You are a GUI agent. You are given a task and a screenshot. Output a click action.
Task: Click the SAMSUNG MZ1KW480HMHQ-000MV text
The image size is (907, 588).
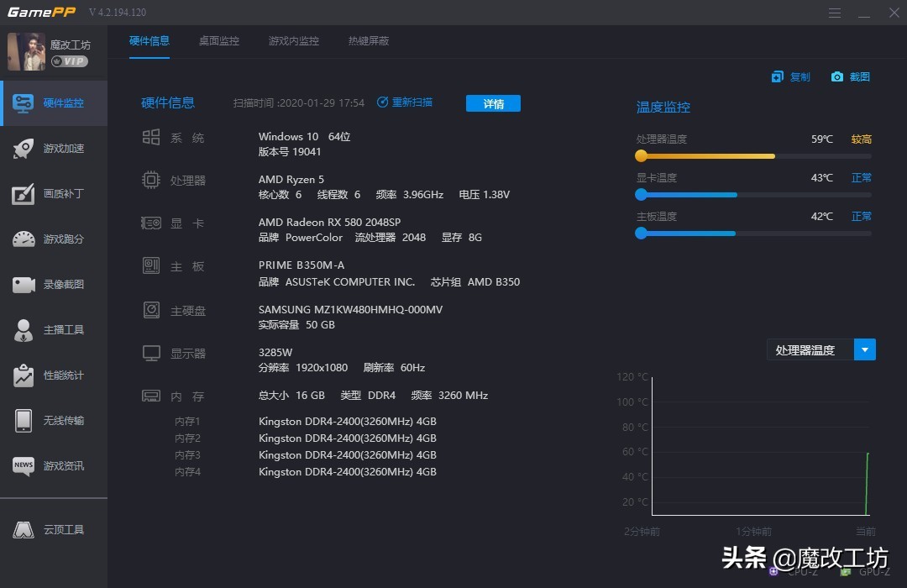pos(350,310)
